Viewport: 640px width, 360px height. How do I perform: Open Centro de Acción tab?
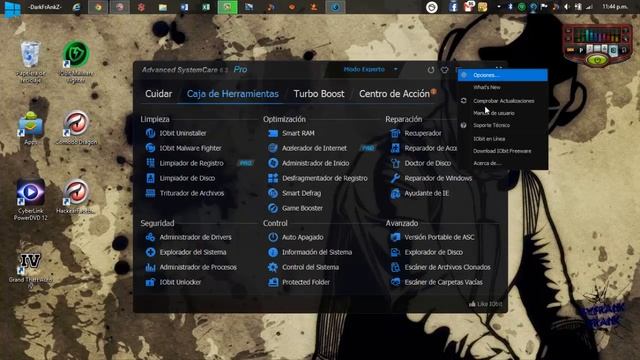pyautogui.click(x=394, y=94)
